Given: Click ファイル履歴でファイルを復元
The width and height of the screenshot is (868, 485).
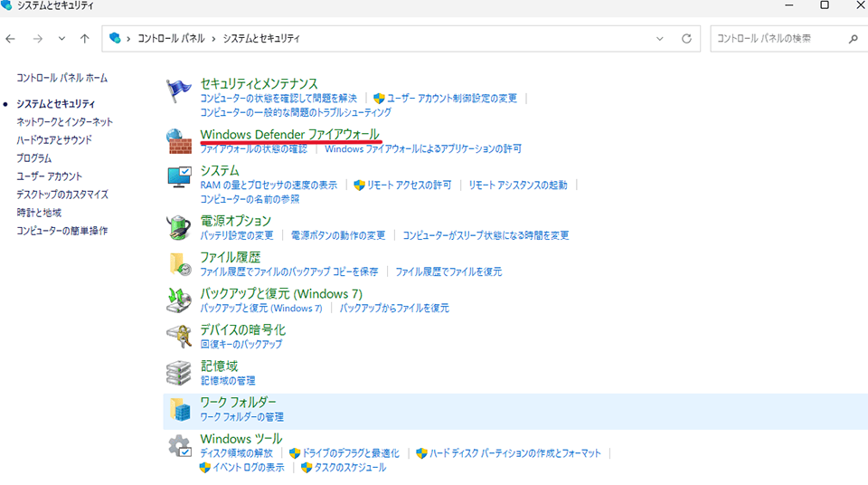Looking at the screenshot, I should click(448, 271).
